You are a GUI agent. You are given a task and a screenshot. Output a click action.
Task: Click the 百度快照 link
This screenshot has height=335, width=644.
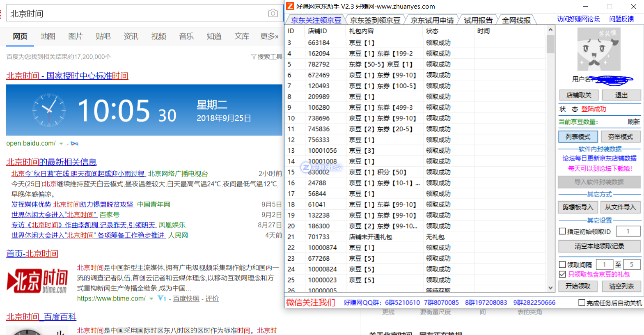(186, 299)
